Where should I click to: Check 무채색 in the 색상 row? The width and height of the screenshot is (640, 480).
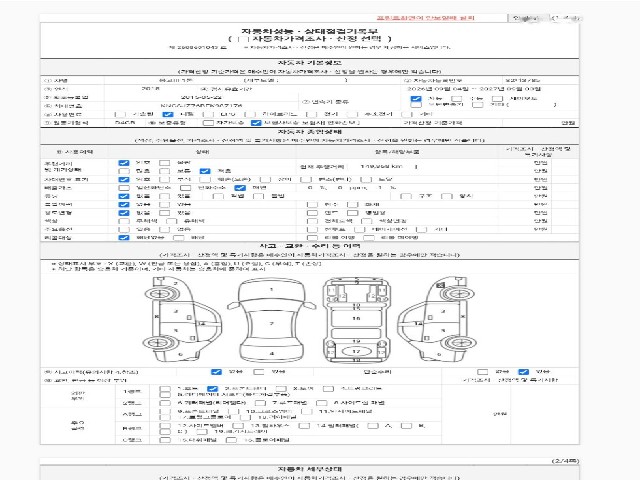[x=124, y=221]
